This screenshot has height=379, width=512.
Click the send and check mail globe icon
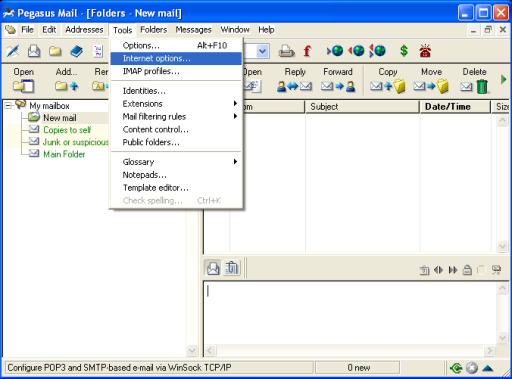pos(377,51)
